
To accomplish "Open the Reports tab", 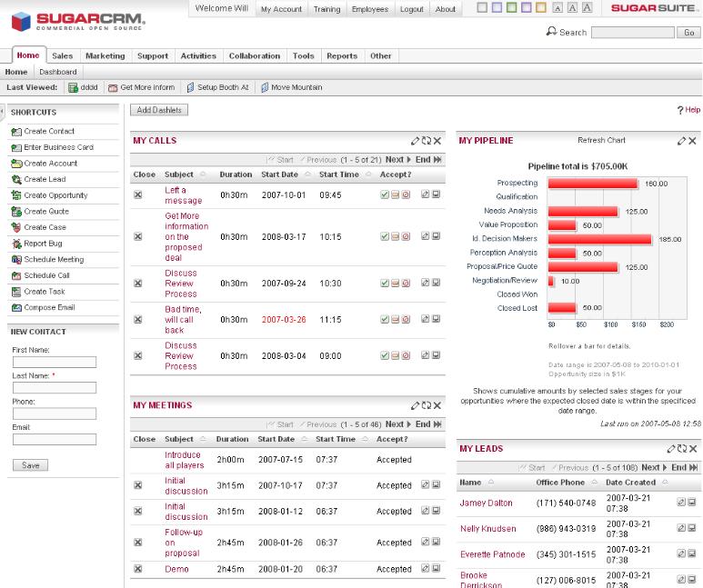I will tap(342, 55).
